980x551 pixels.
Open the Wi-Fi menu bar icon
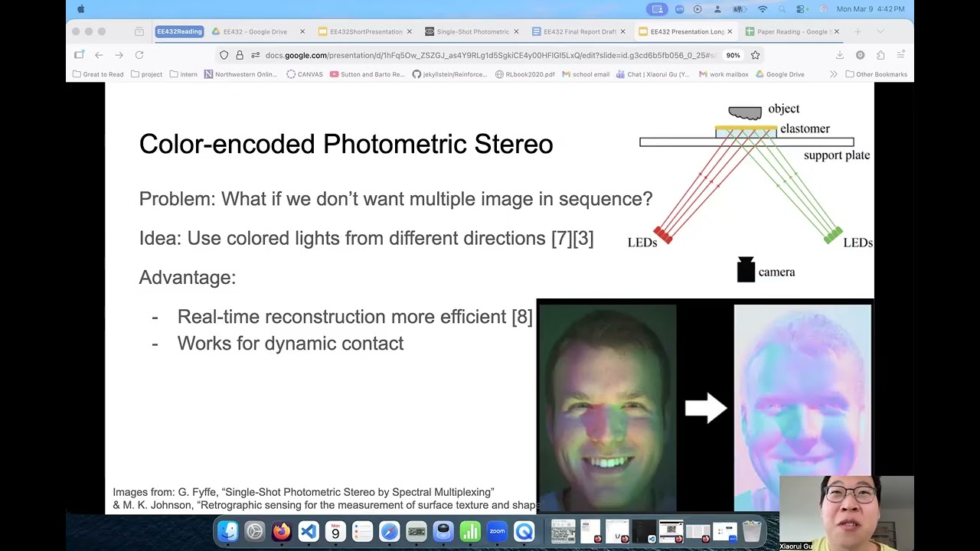click(763, 9)
